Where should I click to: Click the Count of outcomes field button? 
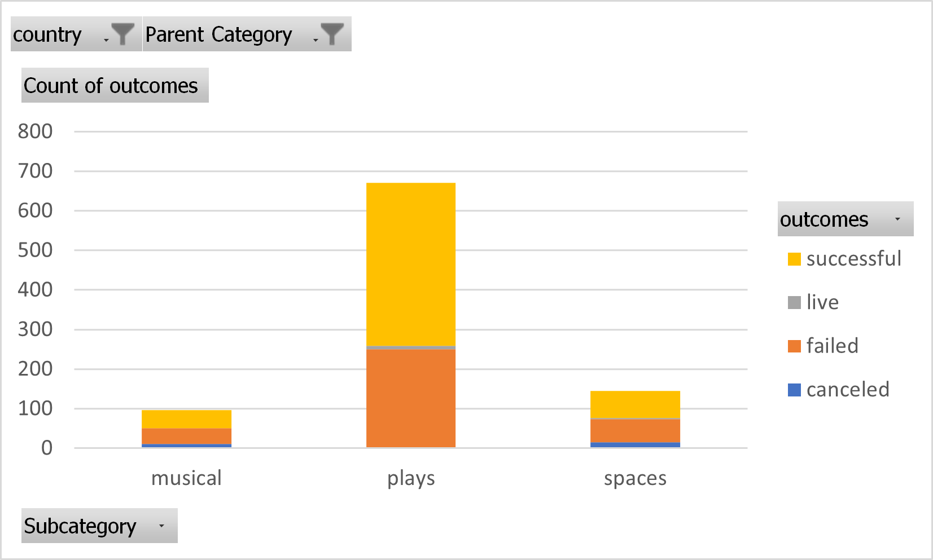click(114, 86)
